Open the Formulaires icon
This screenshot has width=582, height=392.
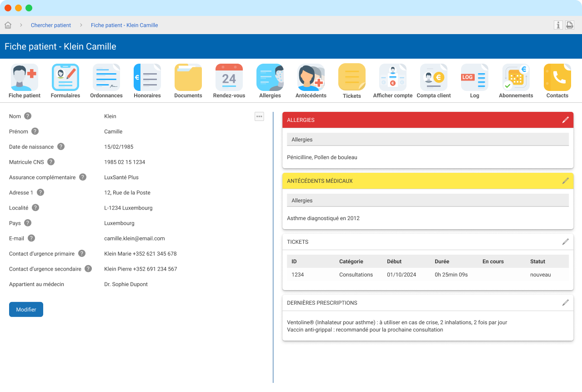pos(65,77)
